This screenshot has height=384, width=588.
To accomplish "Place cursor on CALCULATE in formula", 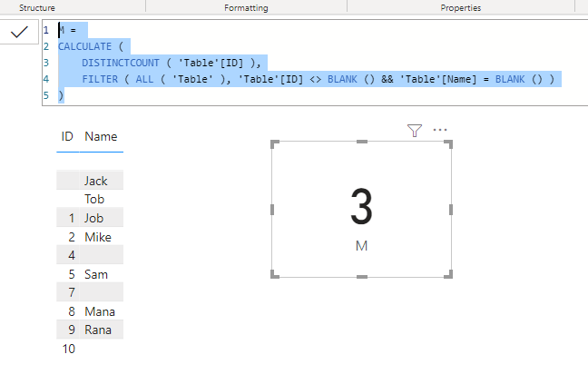I will tap(84, 46).
